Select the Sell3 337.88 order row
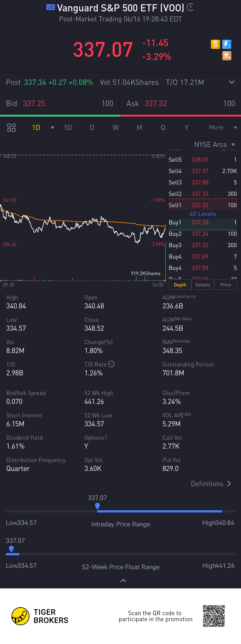 203,182
